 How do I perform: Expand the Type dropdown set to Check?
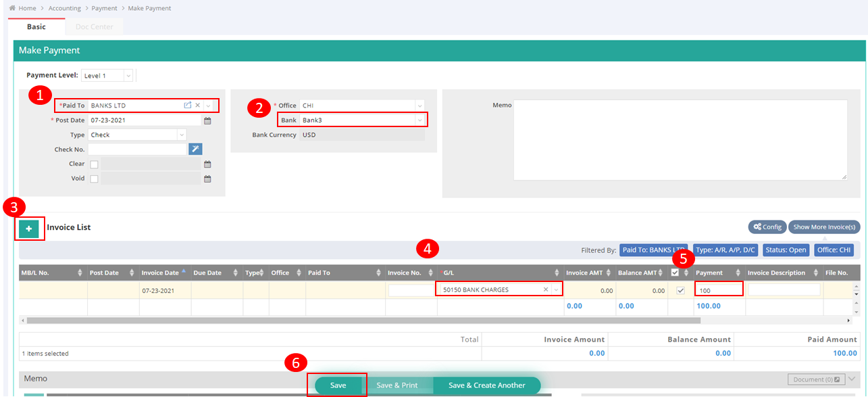182,135
